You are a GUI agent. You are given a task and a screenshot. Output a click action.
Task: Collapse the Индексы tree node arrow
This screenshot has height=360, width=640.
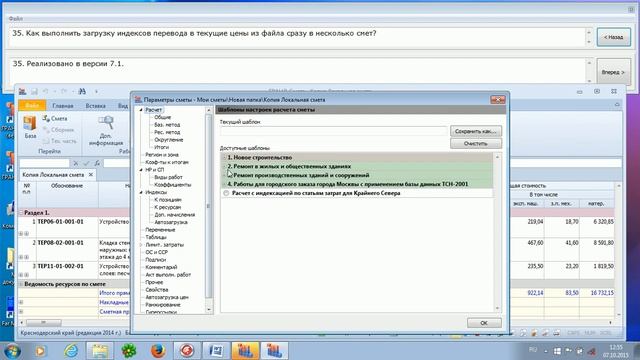pos(141,192)
